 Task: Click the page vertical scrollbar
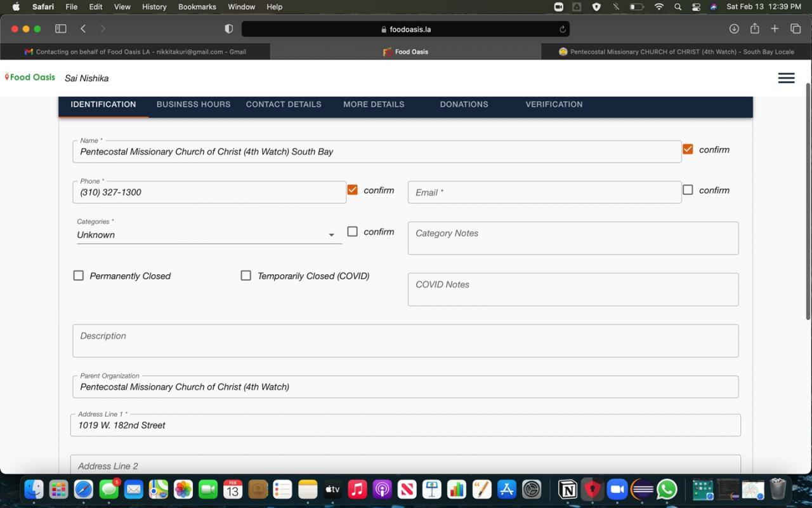click(x=808, y=201)
